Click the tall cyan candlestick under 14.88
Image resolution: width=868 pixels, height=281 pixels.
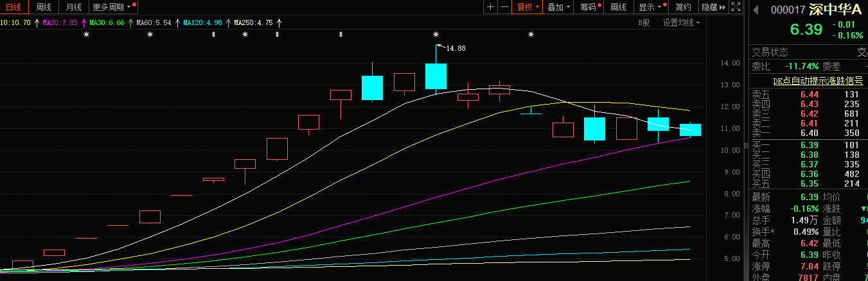coord(436,76)
